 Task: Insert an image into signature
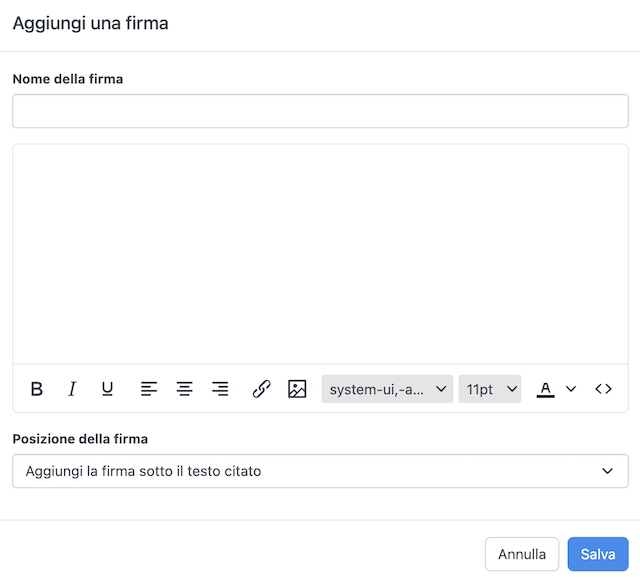pyautogui.click(x=297, y=389)
